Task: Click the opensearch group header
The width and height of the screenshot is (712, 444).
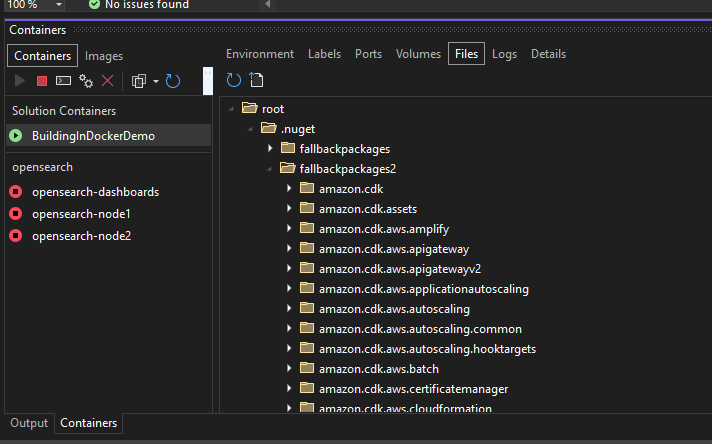Action: [42, 167]
